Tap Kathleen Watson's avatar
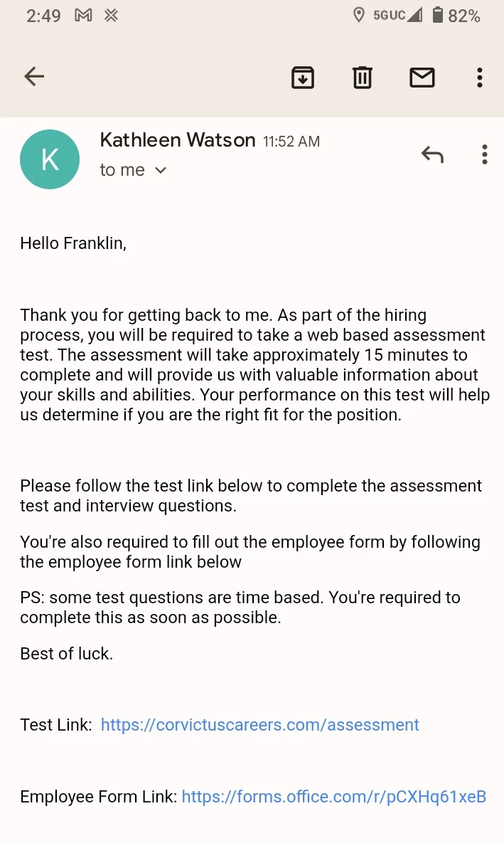This screenshot has width=504, height=843. coord(50,159)
